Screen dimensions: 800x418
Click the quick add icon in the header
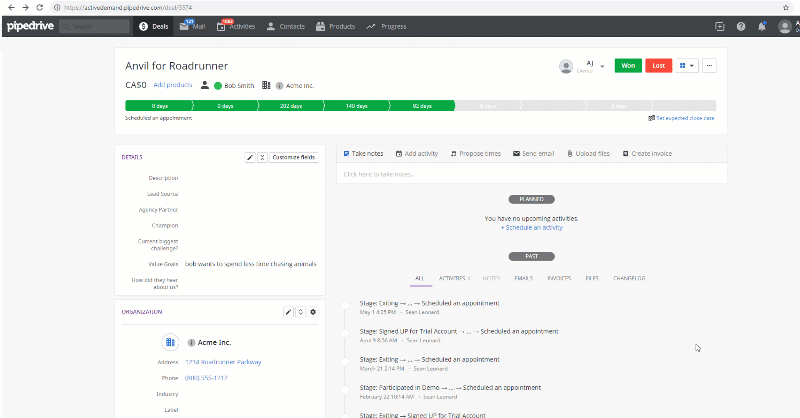[720, 27]
